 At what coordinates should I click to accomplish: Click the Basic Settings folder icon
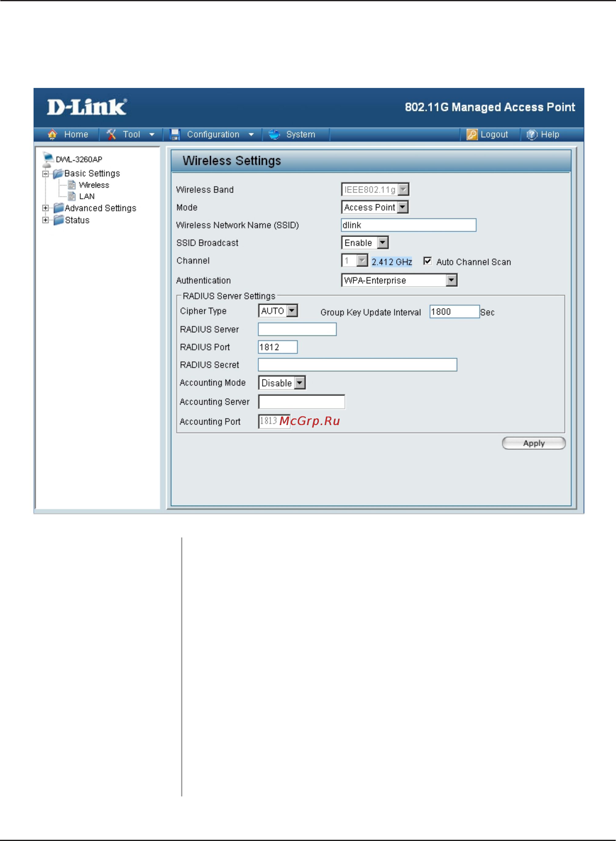[x=58, y=173]
